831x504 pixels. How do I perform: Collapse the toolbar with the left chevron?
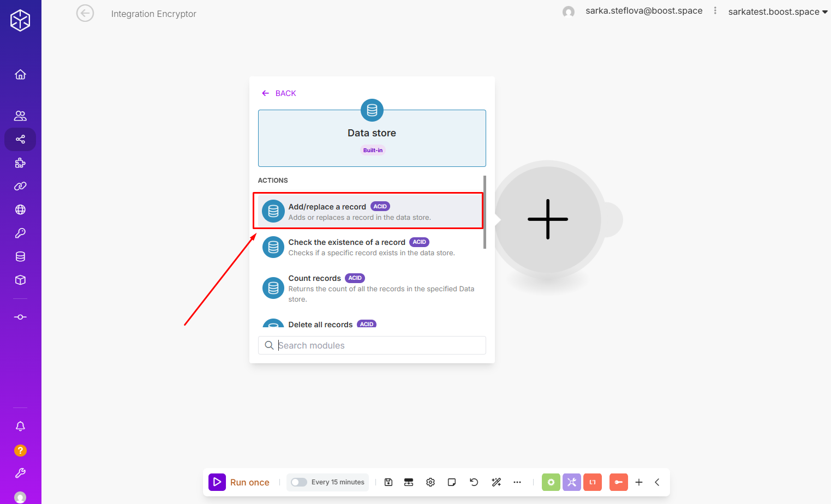pyautogui.click(x=657, y=482)
